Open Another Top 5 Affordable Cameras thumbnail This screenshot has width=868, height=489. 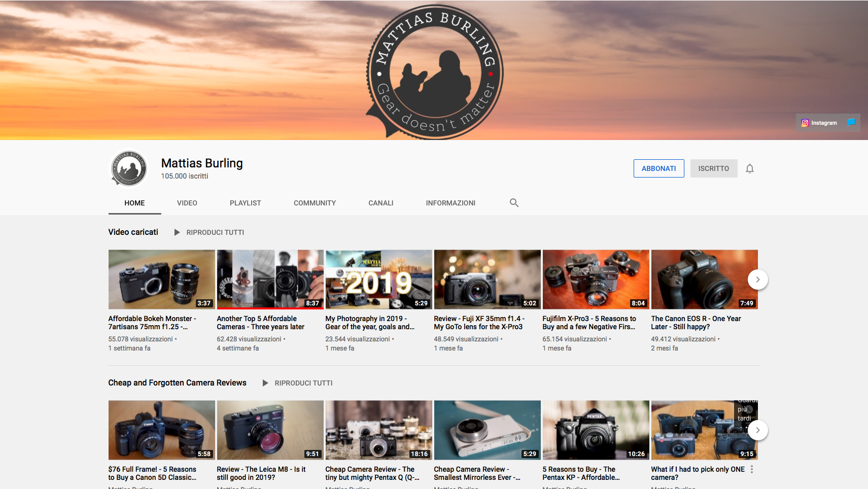point(270,280)
